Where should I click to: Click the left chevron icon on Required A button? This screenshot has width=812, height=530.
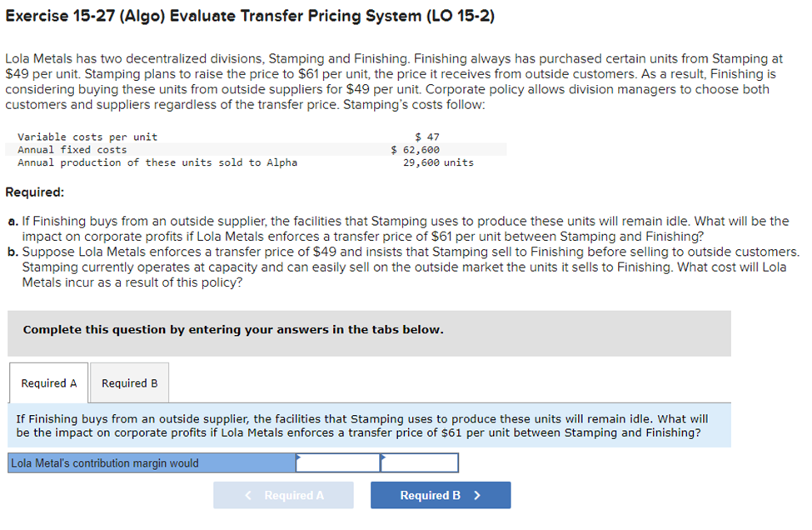coord(247,494)
